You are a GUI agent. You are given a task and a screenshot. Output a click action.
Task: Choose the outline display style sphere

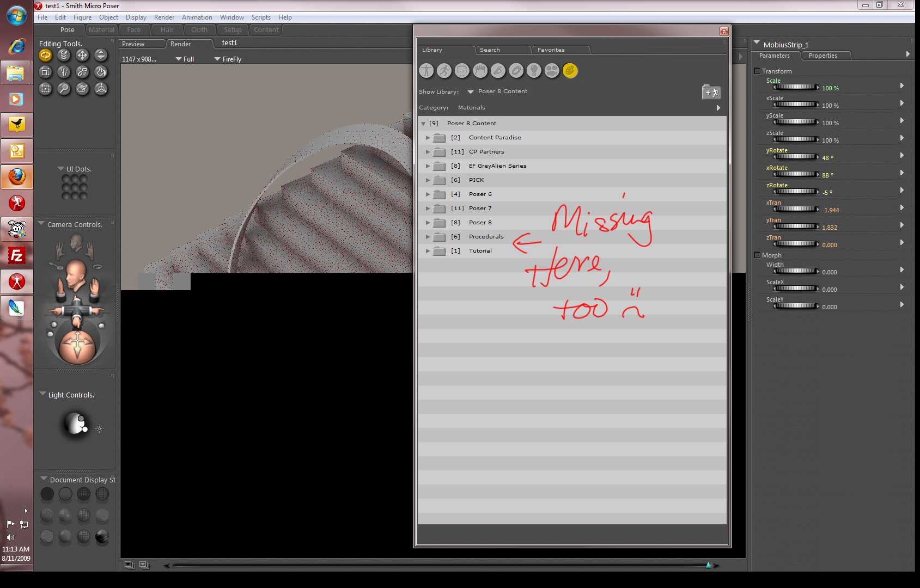[65, 494]
